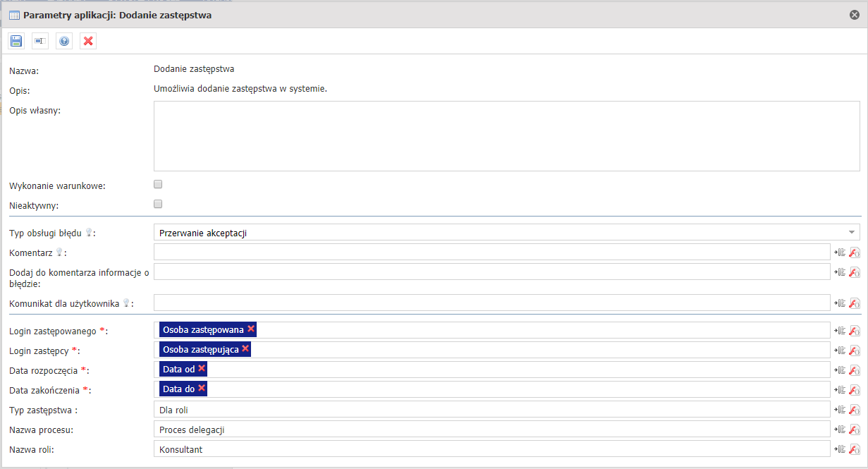Remove the Osoba zastępująca tag

pyautogui.click(x=245, y=349)
